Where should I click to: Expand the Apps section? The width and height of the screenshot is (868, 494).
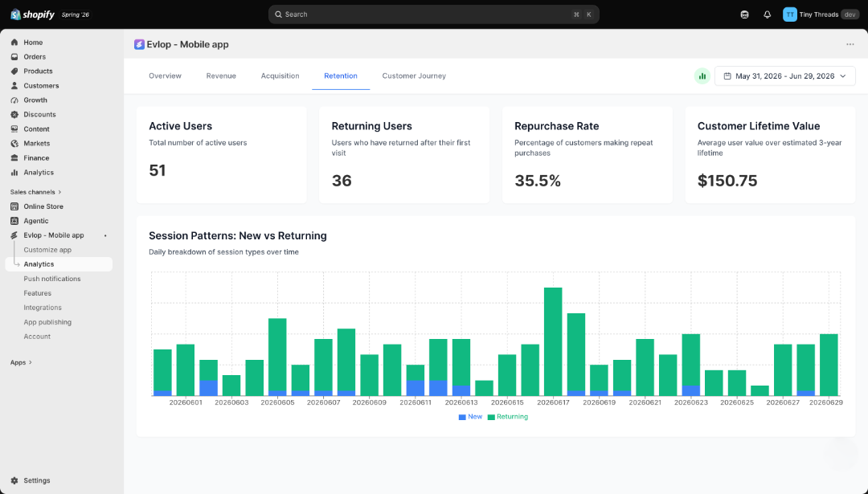21,362
